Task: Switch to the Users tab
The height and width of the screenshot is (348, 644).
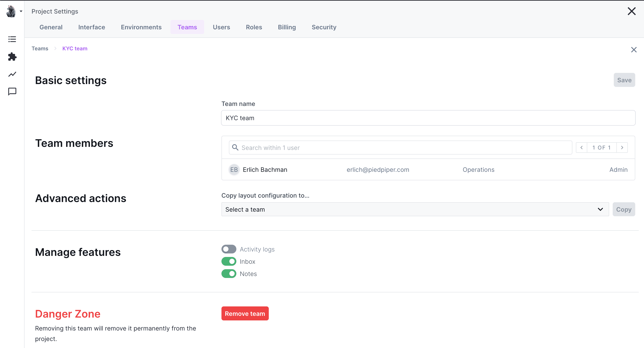Action: click(x=221, y=27)
